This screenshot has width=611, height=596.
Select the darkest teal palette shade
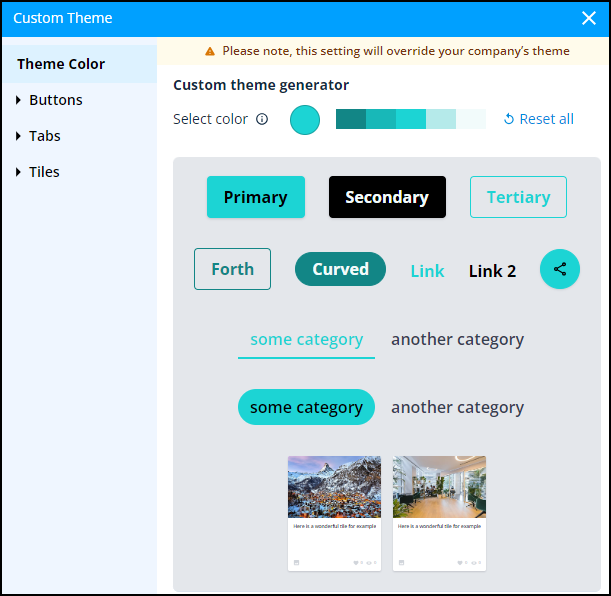[x=351, y=119]
